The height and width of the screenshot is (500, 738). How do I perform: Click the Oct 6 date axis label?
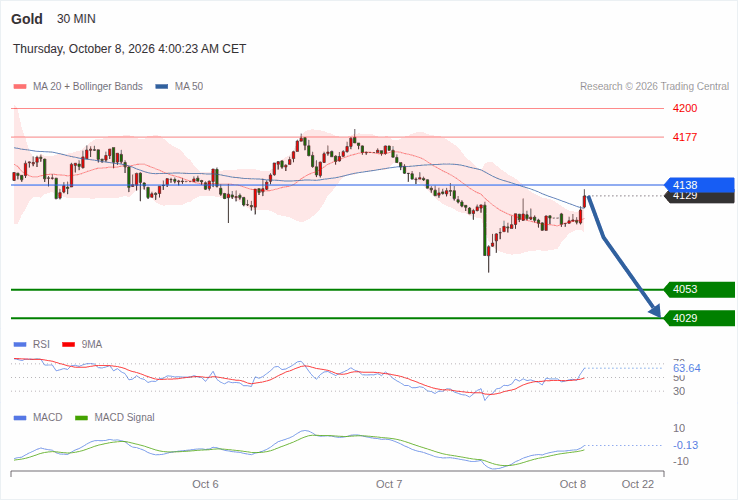[x=205, y=484]
